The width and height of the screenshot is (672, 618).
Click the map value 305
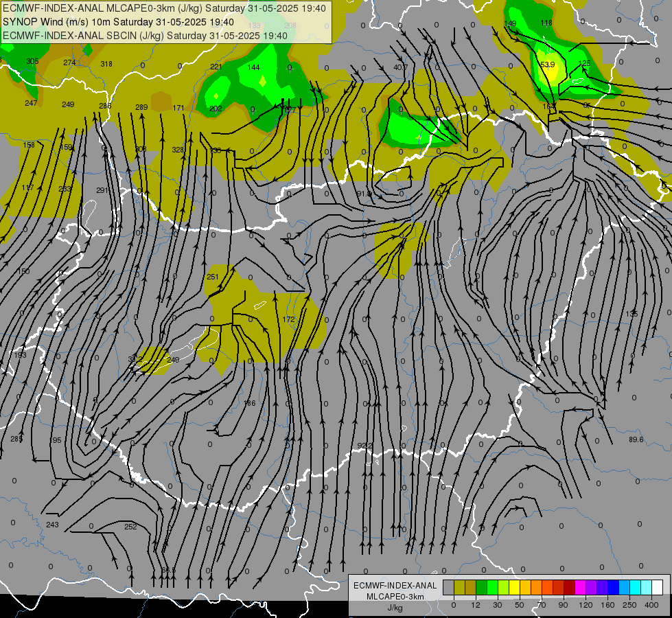[32, 61]
